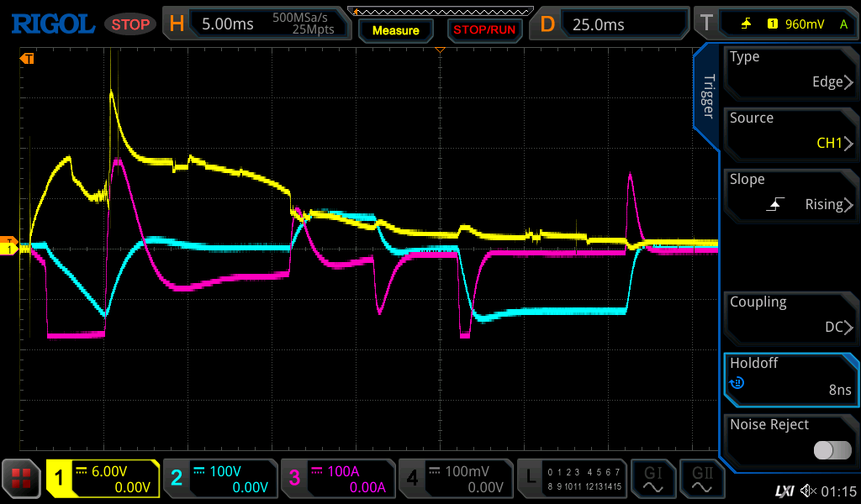Click the vertical Trigger side tab
The image size is (861, 504).
[x=708, y=97]
